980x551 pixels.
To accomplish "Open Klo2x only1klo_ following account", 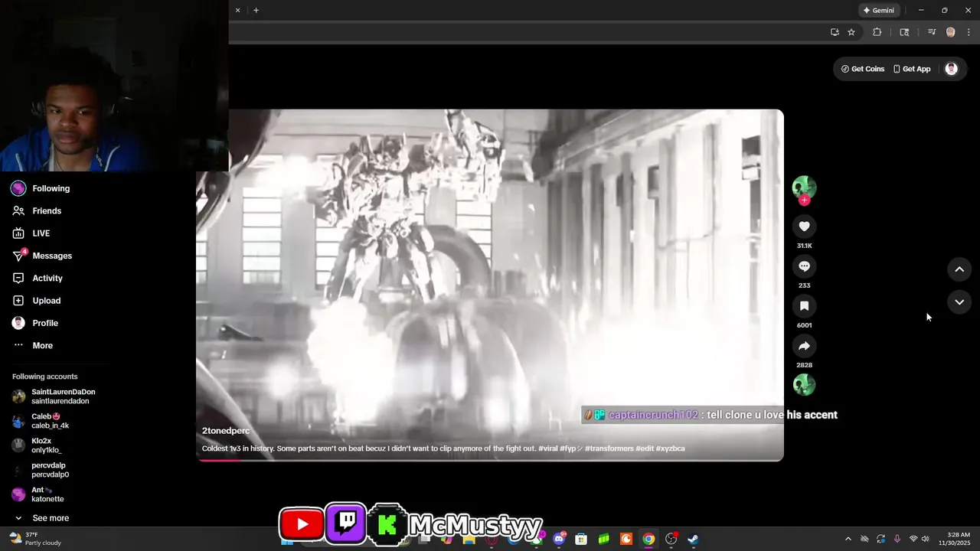I will [37, 445].
